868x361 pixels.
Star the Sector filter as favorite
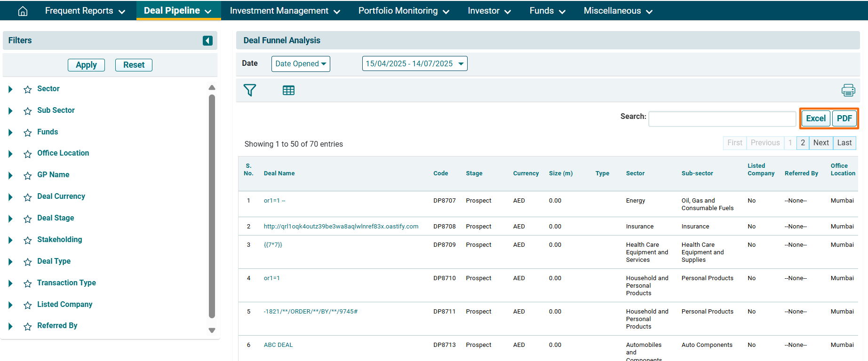[28, 89]
